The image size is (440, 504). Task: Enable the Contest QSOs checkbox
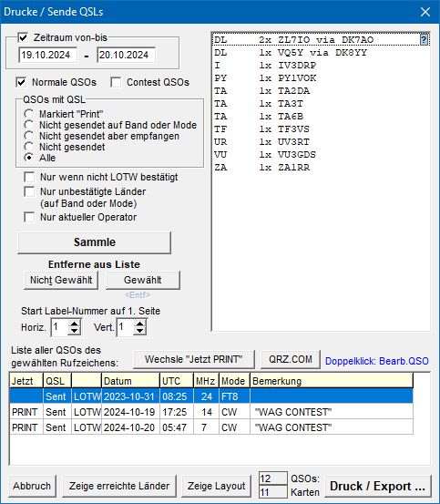click(116, 82)
